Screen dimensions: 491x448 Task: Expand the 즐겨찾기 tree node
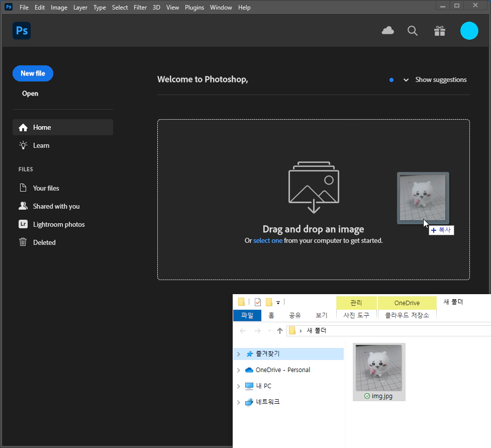(x=239, y=354)
